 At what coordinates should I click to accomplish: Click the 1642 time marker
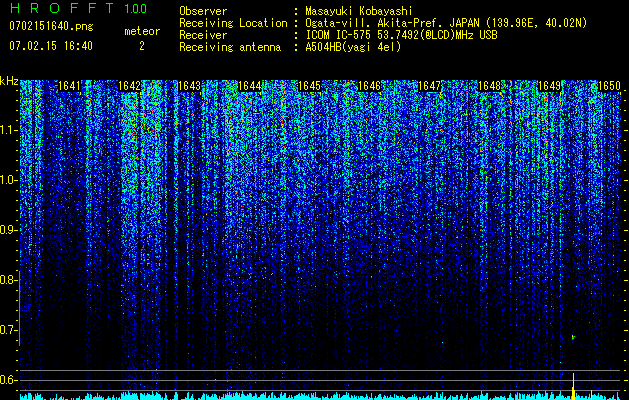pyautogui.click(x=130, y=86)
